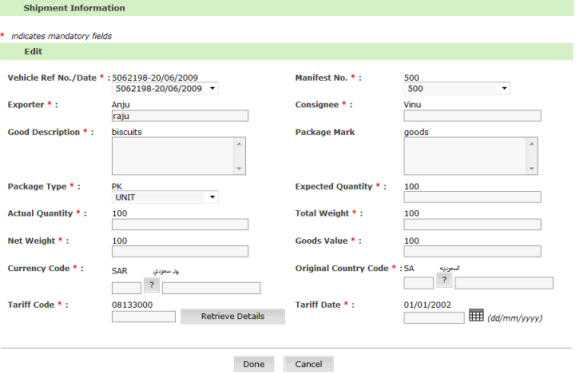Focus the Exporter field containing raju

[x=180, y=116]
